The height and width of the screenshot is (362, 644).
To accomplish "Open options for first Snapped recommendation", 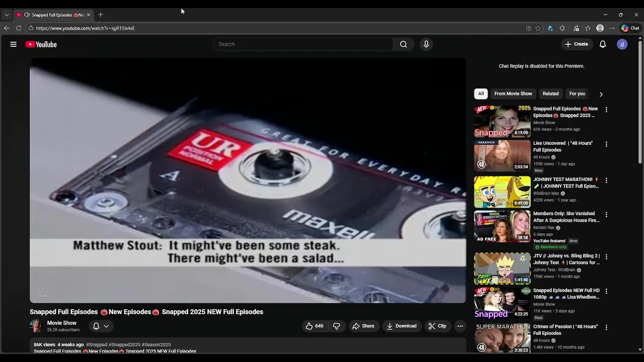I will click(606, 110).
